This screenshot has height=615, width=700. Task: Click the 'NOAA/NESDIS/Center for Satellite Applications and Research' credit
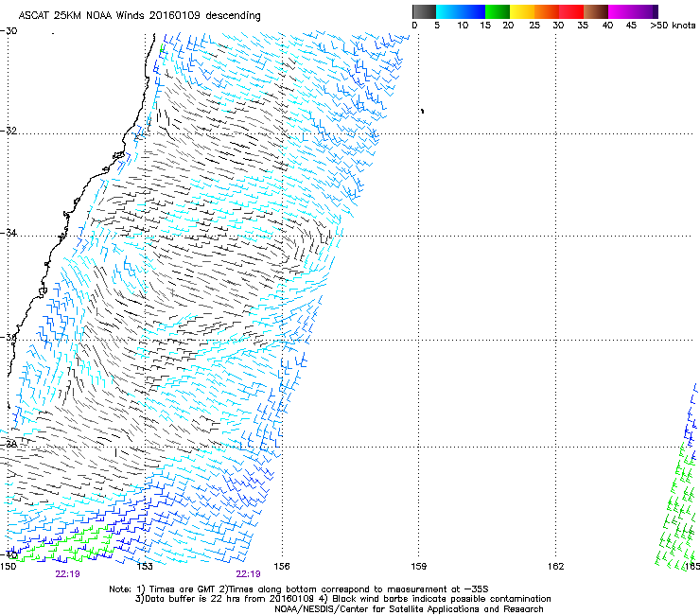pyautogui.click(x=409, y=609)
